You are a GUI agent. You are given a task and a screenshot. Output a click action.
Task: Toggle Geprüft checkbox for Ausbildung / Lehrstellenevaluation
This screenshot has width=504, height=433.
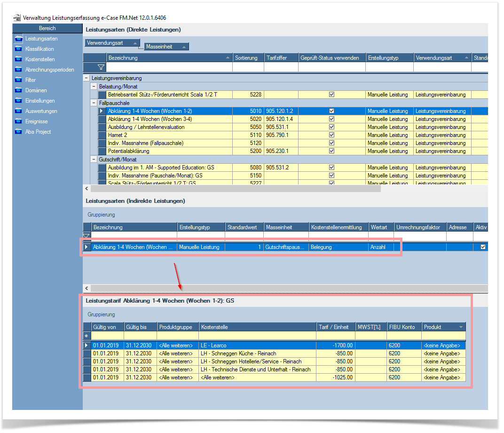[332, 127]
